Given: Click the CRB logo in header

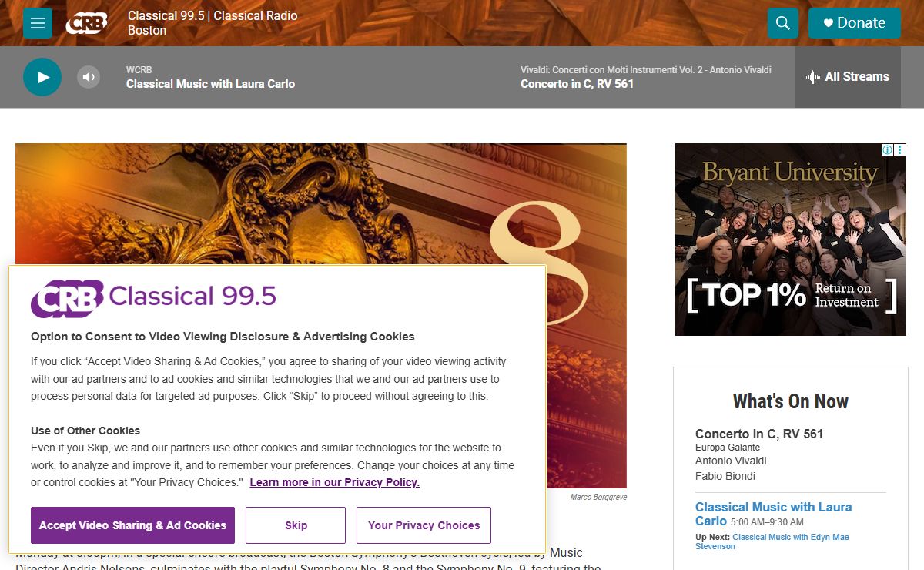Looking at the screenshot, I should pos(85,23).
